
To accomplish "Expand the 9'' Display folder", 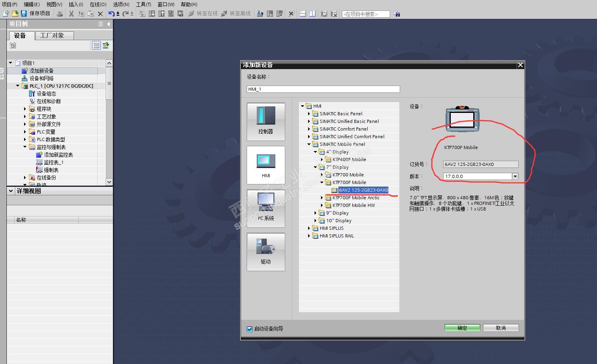I will coord(315,213).
